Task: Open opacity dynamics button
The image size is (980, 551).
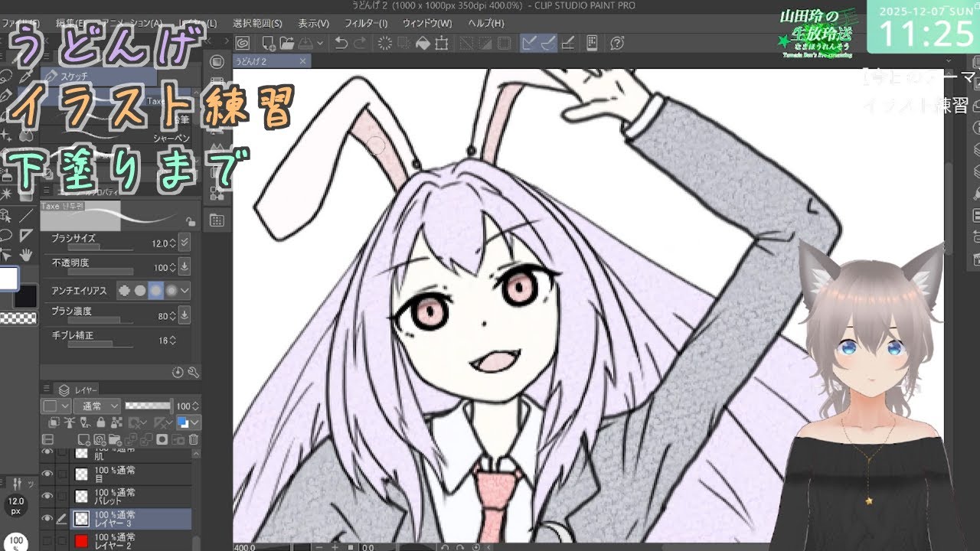Action: pos(185,267)
